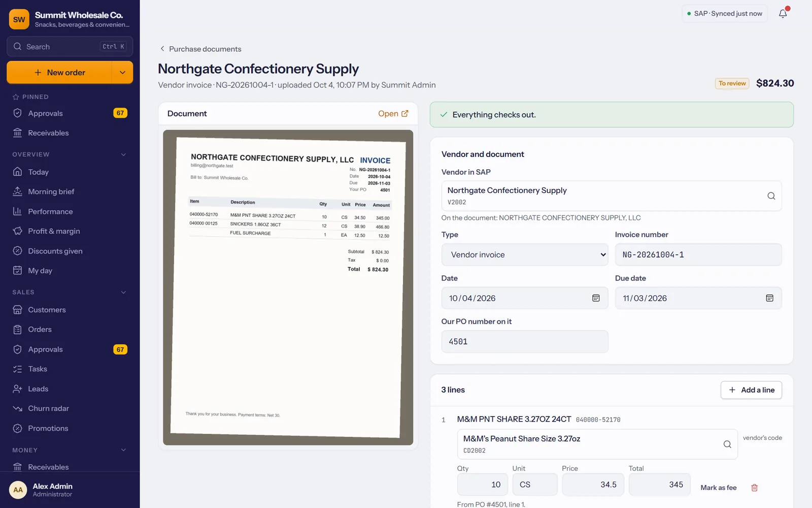
Task: Collapse the Money section
Action: tap(123, 450)
